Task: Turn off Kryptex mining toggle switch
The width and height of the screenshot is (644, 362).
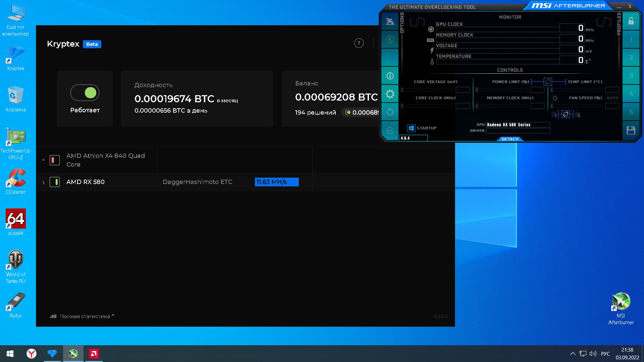Action: pos(85,93)
